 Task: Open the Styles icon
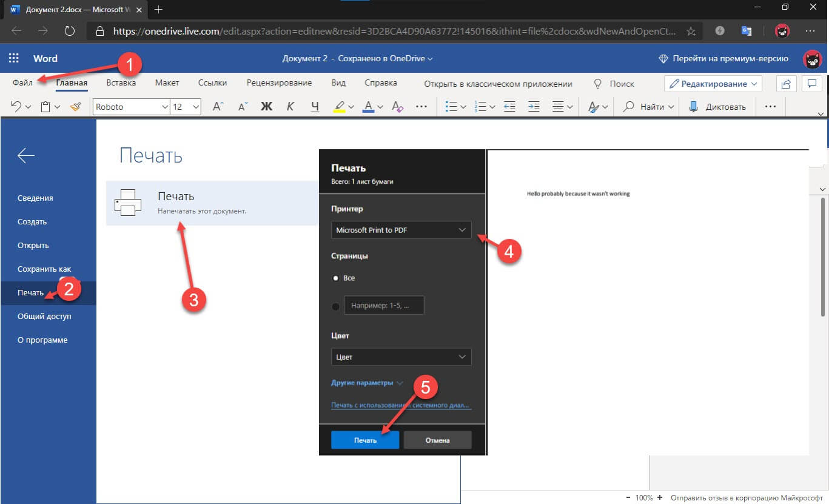tap(594, 107)
